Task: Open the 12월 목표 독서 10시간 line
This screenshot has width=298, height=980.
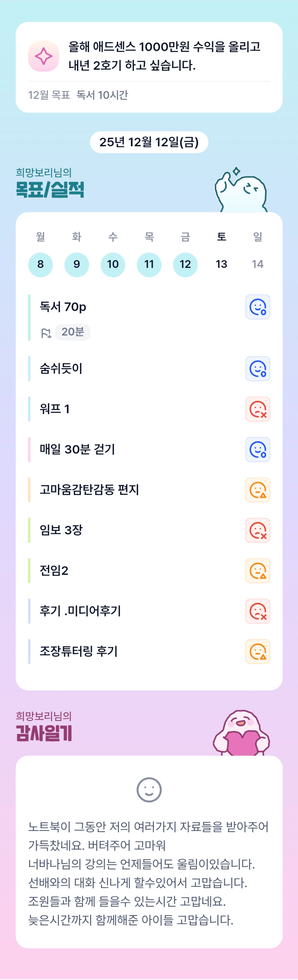Action: coord(78,95)
